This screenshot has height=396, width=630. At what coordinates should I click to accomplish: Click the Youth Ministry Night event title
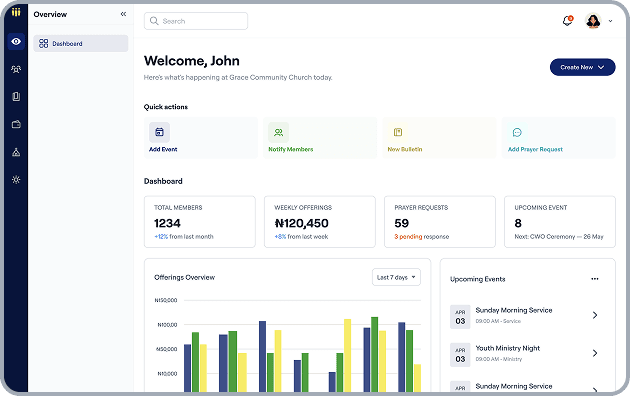pyautogui.click(x=508, y=348)
